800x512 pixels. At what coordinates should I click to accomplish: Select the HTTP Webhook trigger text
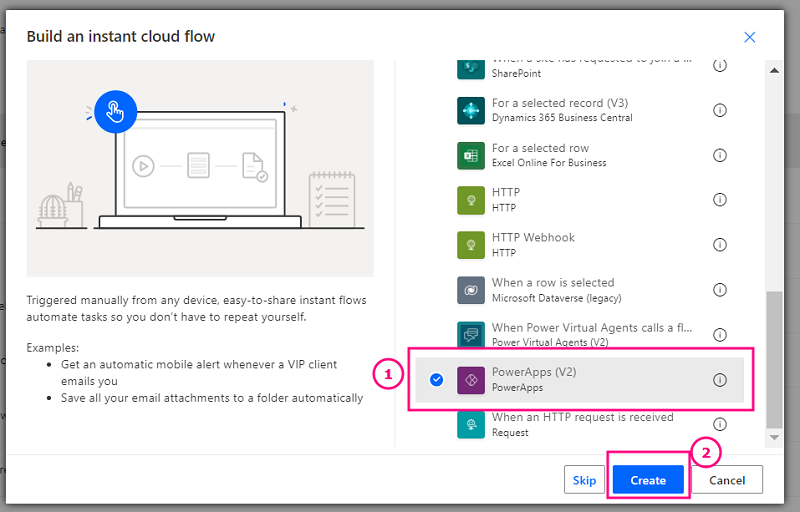coord(533,238)
